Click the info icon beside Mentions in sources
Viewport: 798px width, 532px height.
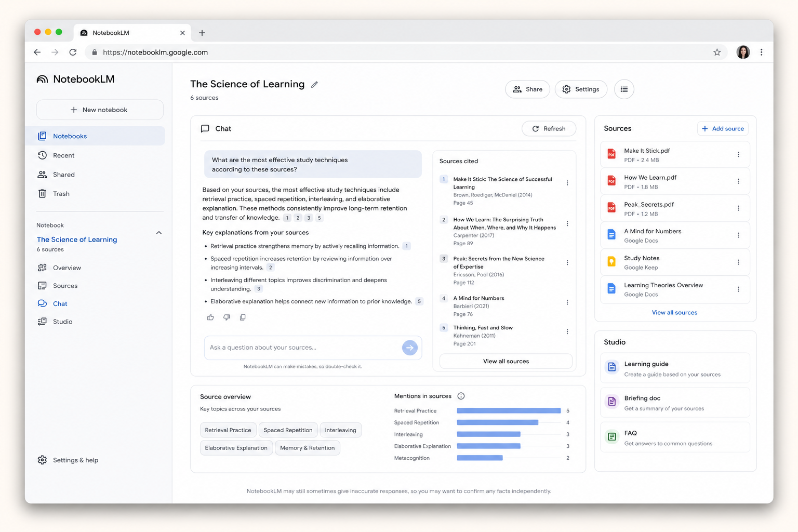coord(461,396)
